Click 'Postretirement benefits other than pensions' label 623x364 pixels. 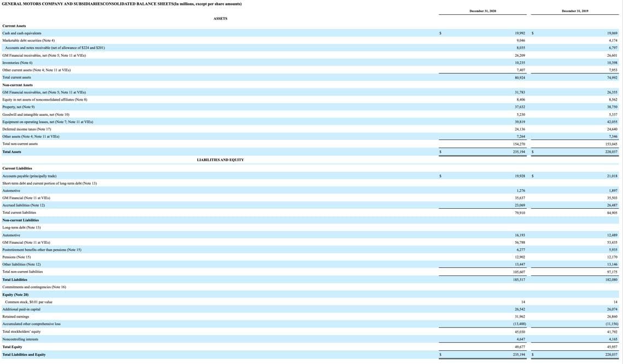(42, 250)
